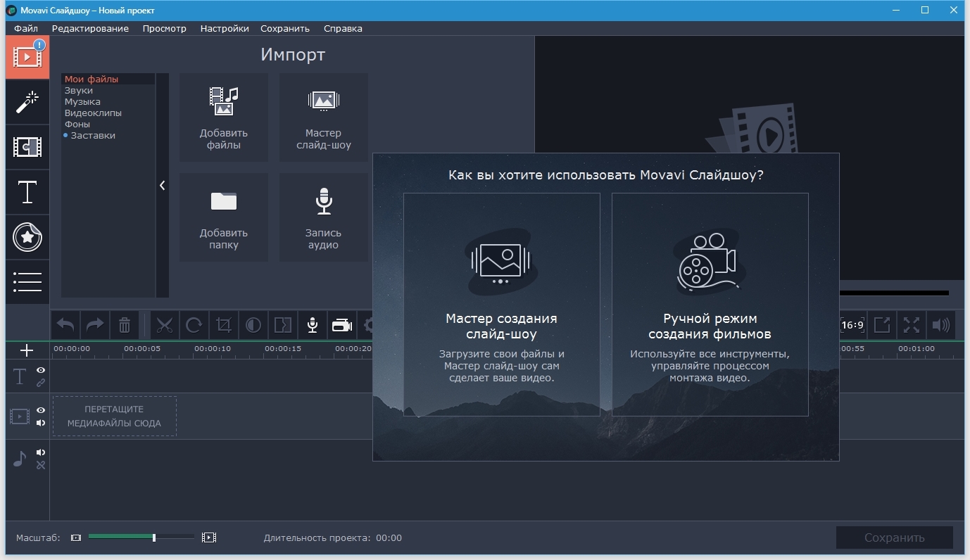Click the Добавить папку button
The width and height of the screenshot is (970, 560).
coord(224,217)
